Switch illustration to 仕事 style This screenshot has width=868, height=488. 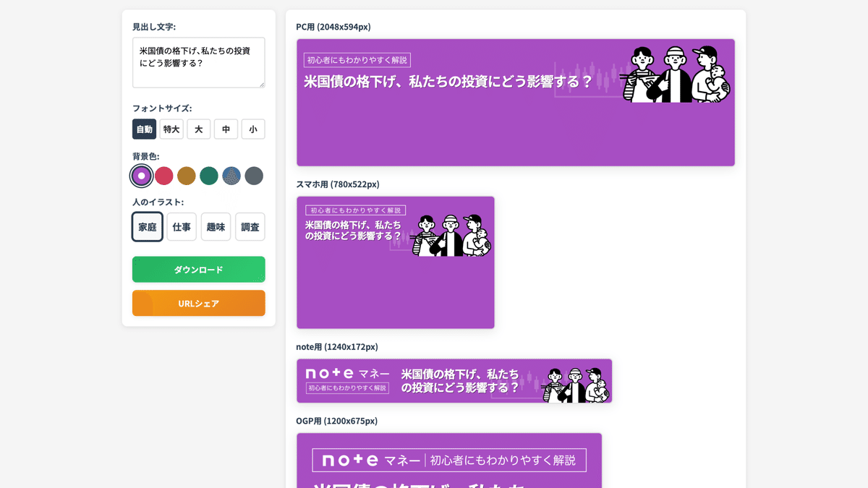point(181,226)
